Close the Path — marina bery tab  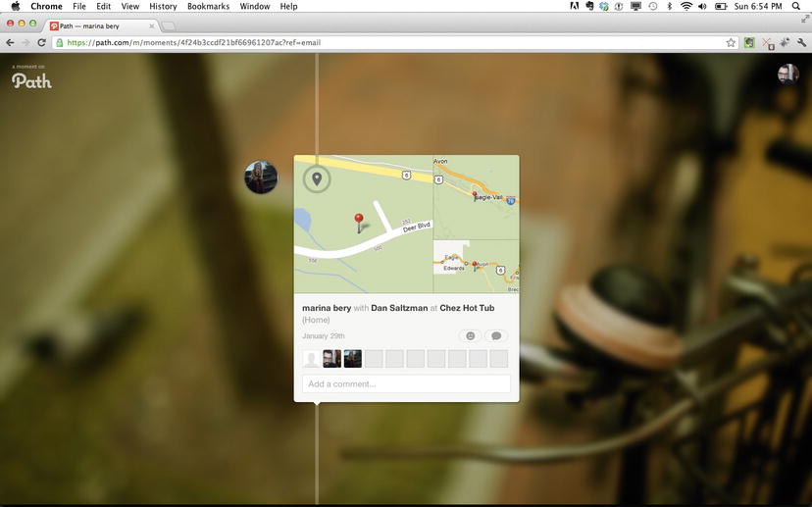(x=151, y=25)
